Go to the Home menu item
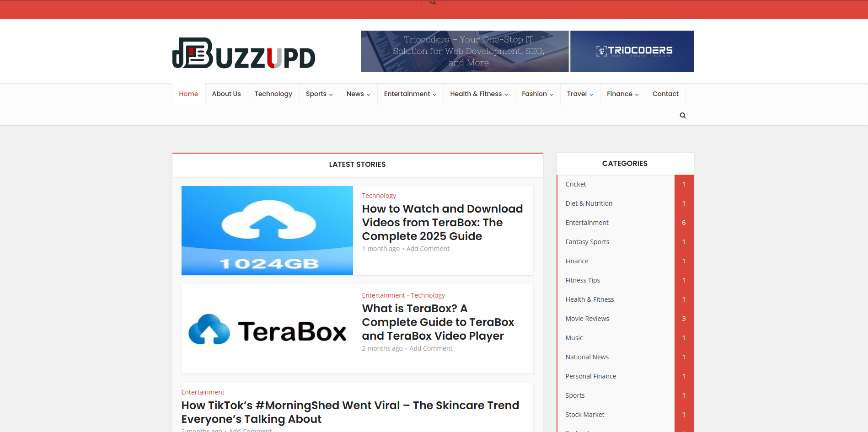This screenshot has height=432, width=868. coord(188,94)
